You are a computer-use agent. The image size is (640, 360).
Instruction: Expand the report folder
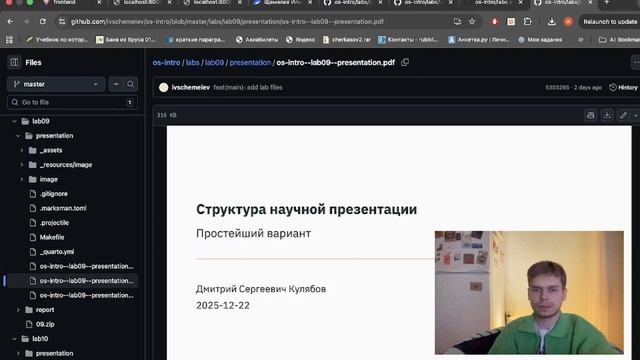[x=18, y=310]
